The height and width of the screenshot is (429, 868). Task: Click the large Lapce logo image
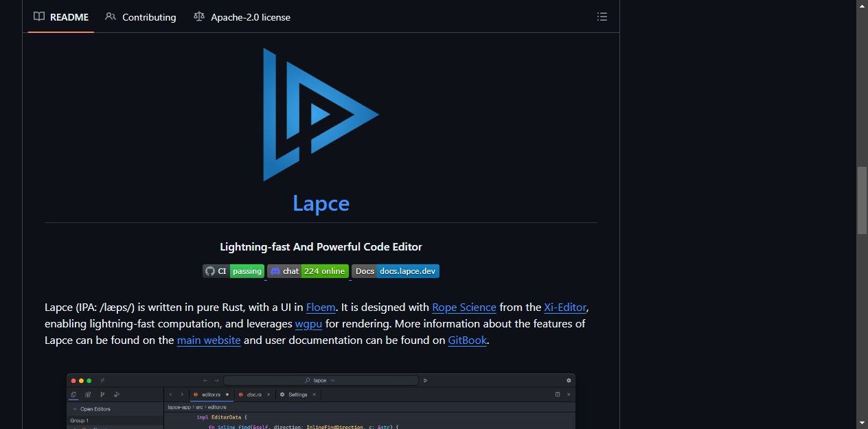tap(321, 114)
